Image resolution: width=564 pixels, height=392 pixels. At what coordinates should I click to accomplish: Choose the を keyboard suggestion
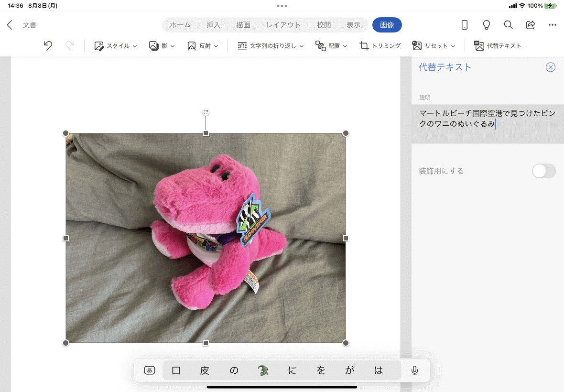(x=321, y=370)
